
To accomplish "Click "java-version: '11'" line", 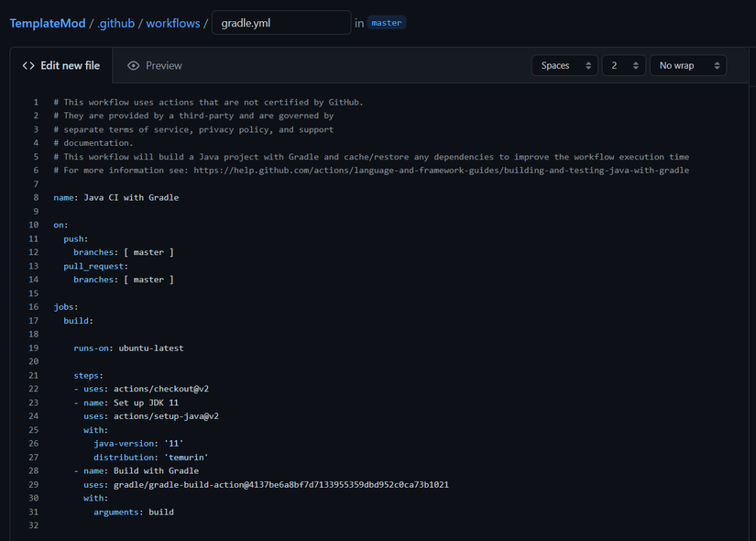I will pos(138,444).
